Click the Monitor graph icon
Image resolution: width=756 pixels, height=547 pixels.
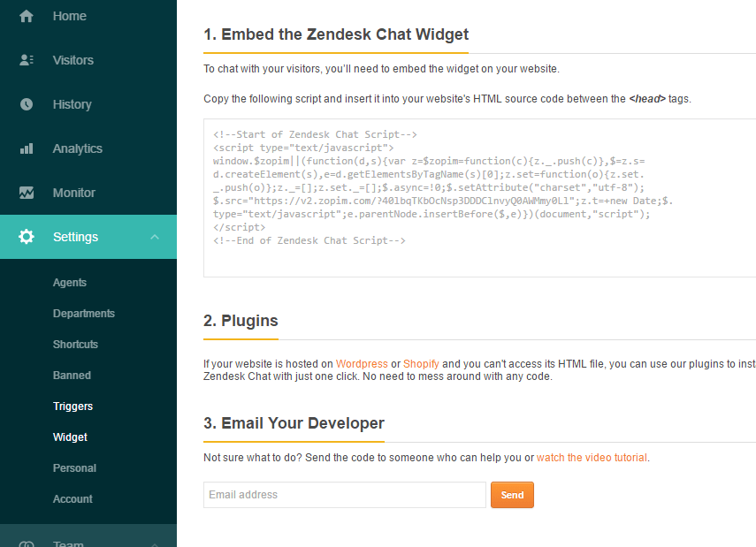click(27, 193)
